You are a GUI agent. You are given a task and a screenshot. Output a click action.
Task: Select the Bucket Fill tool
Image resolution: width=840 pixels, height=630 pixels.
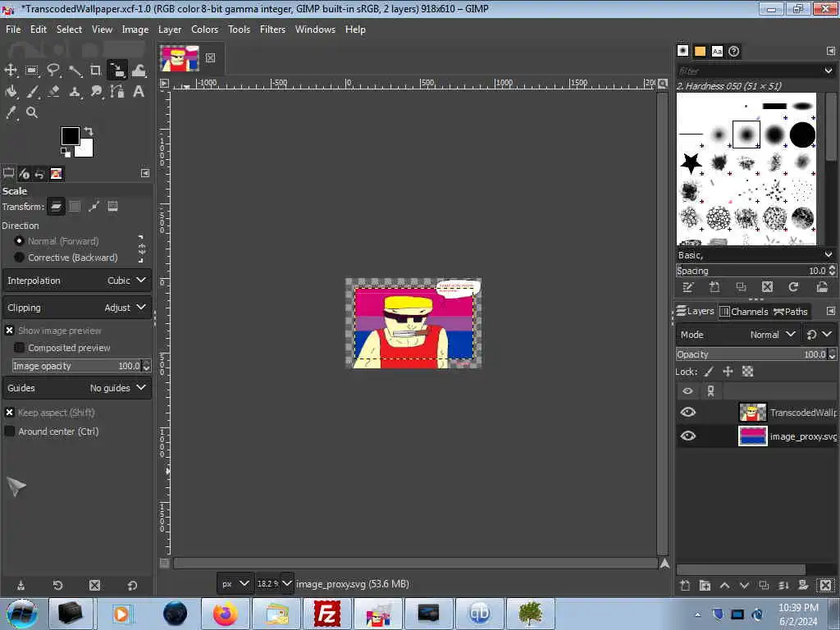pyautogui.click(x=11, y=92)
